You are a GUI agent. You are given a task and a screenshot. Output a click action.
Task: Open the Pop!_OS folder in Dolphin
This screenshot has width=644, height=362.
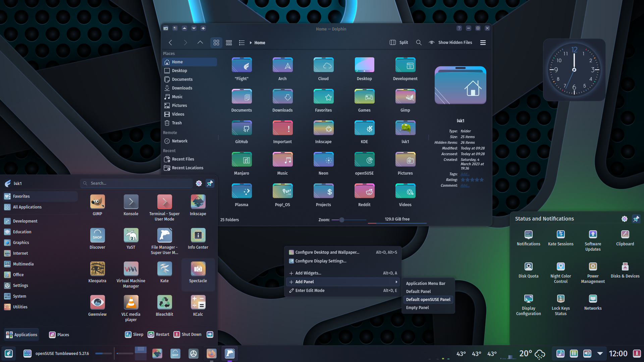click(x=282, y=195)
